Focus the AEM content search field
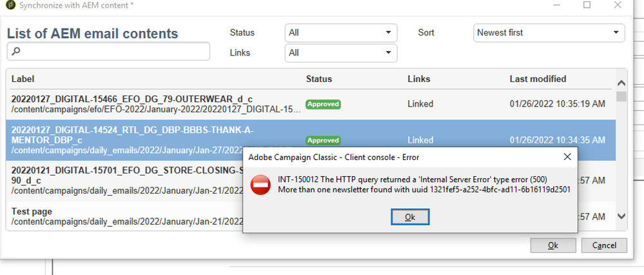Image resolution: width=644 pixels, height=275 pixels. click(x=113, y=52)
